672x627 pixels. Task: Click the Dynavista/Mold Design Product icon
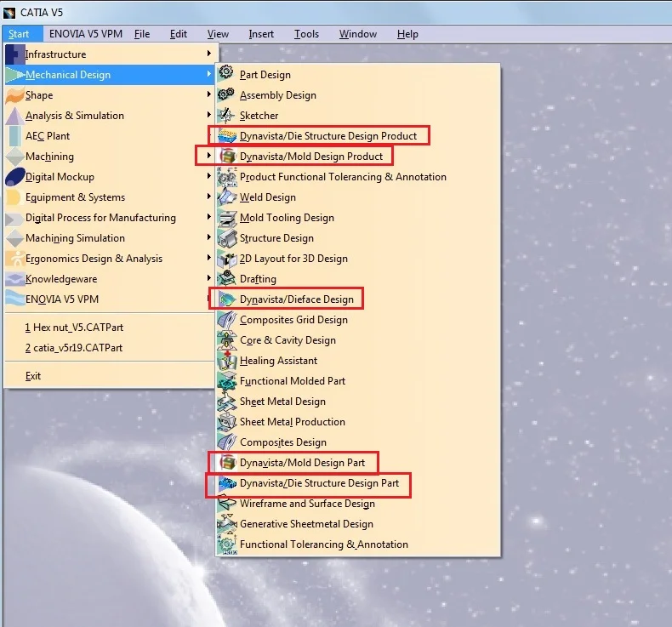pos(228,156)
